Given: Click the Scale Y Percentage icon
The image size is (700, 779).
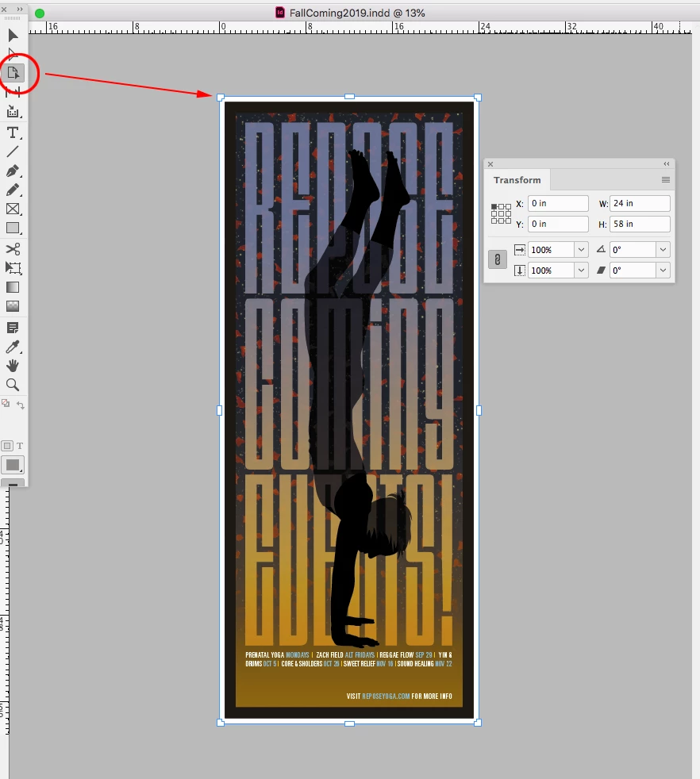Looking at the screenshot, I should tap(520, 271).
